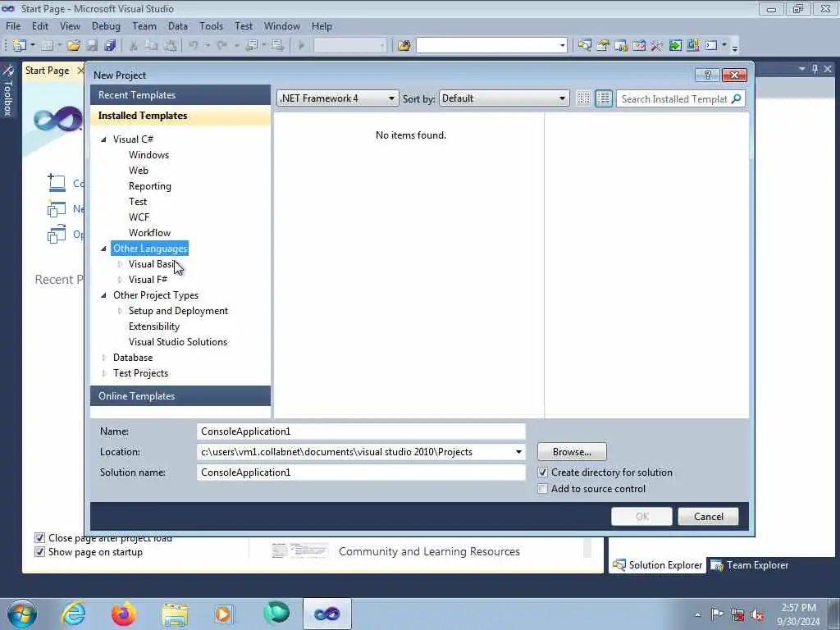
Task: Open the Tools menu
Action: pyautogui.click(x=211, y=26)
